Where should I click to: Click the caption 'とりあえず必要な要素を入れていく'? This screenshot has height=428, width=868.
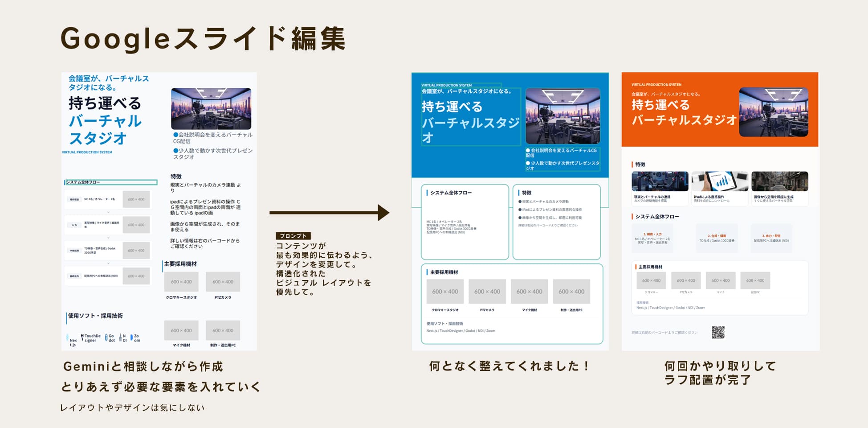click(161, 387)
